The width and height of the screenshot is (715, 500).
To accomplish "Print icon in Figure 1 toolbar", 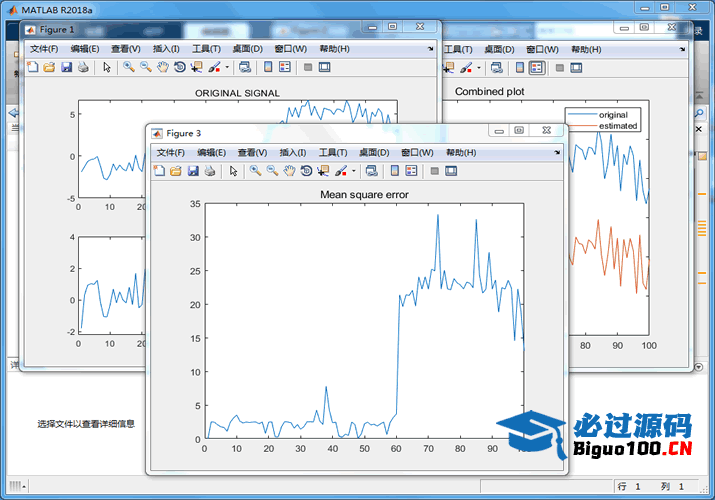I will pos(83,67).
